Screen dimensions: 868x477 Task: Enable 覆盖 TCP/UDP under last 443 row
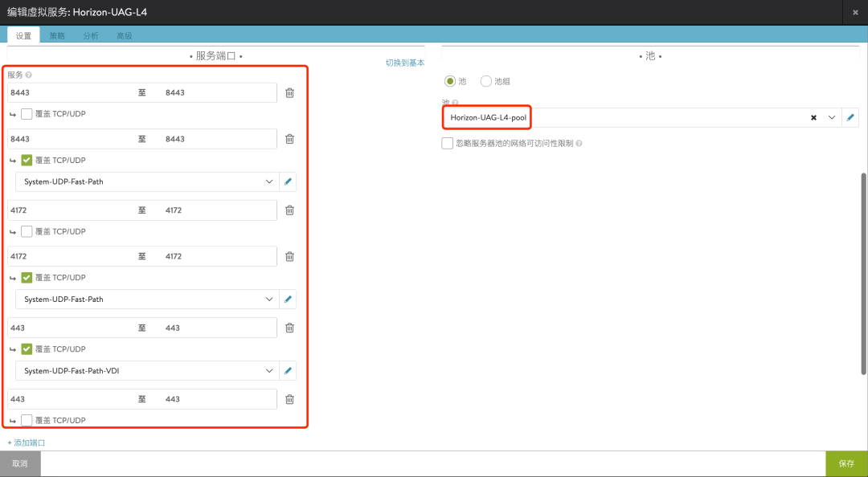click(x=27, y=420)
